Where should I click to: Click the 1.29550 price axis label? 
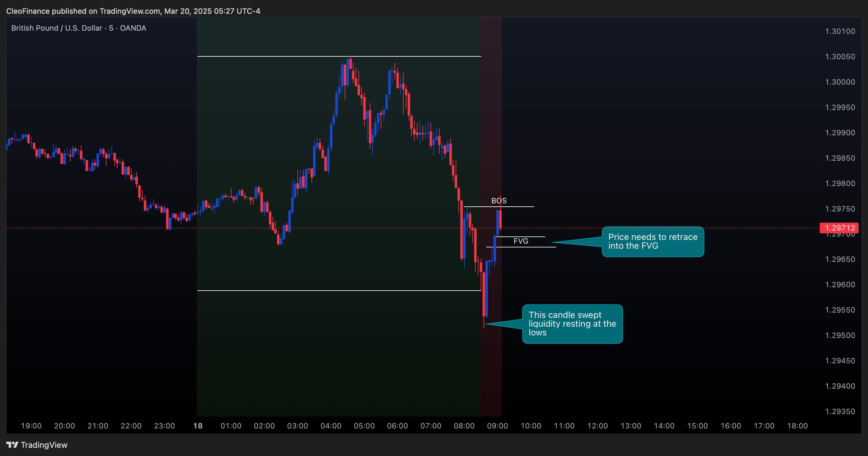point(840,310)
